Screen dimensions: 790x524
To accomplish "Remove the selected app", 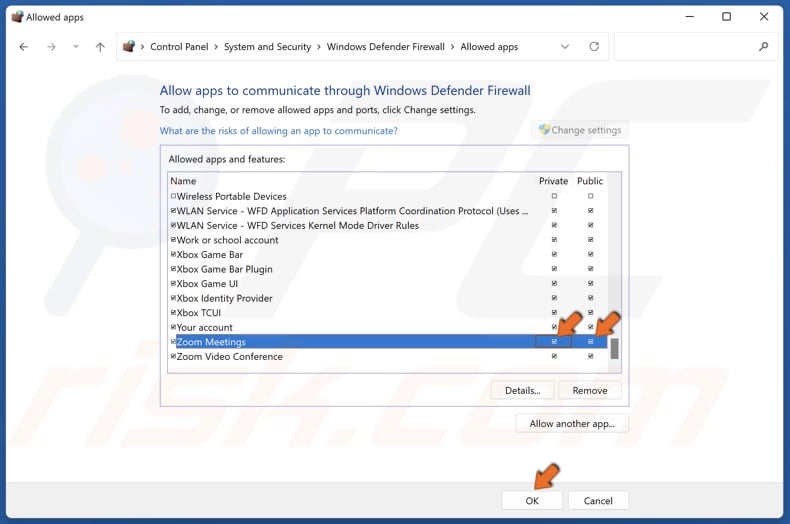I will (589, 390).
